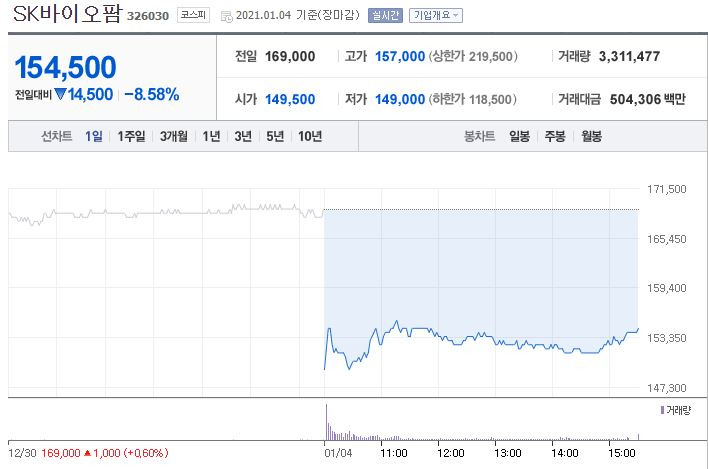The height and width of the screenshot is (469, 708).
Task: Open the 주봉 weekly candlestick chart
Action: (x=555, y=136)
